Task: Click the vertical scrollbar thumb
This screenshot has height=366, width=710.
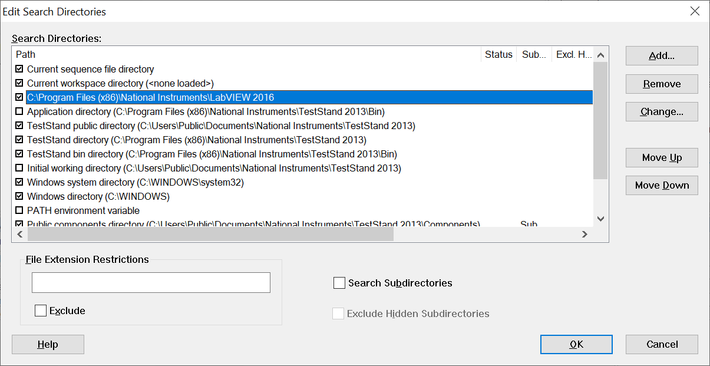Action: 600,120
